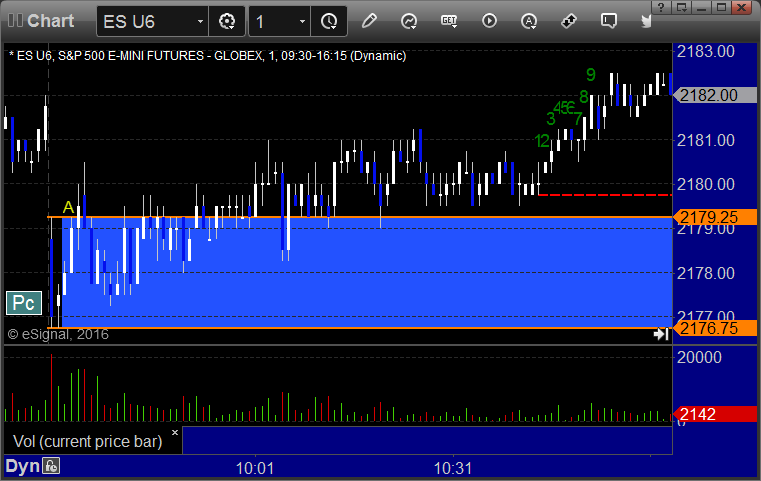
Task: Click the red dashed stop line
Action: point(605,195)
